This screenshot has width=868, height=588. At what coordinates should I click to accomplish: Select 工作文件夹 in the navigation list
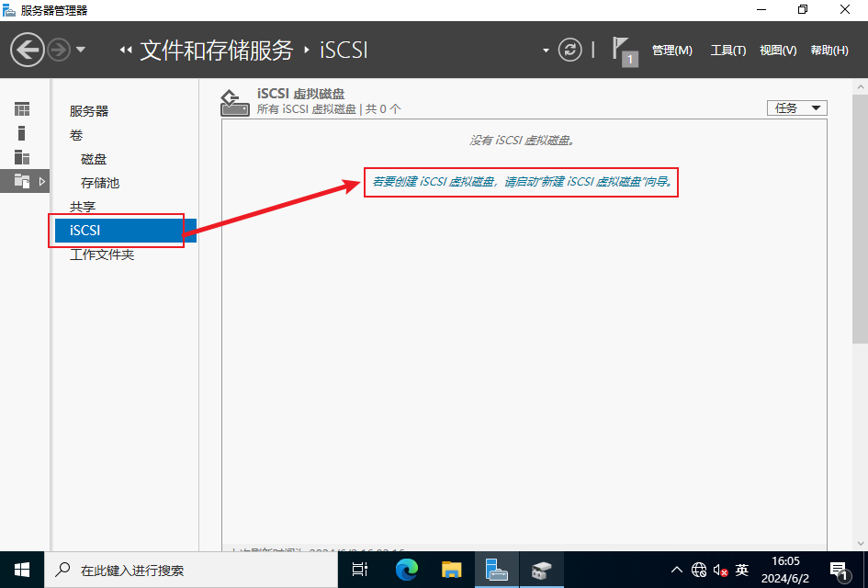(102, 254)
